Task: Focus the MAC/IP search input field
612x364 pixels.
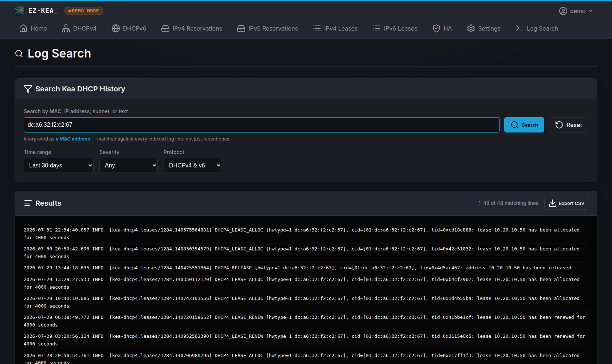Action: (262, 125)
